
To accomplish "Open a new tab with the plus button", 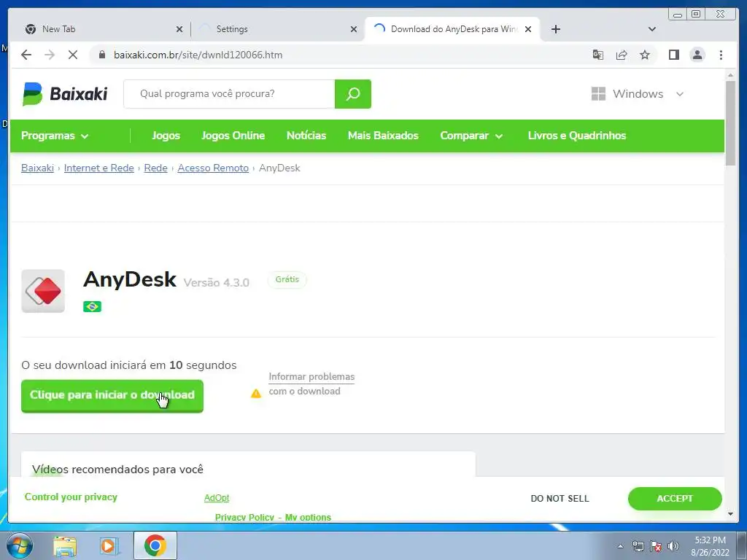I will click(555, 29).
